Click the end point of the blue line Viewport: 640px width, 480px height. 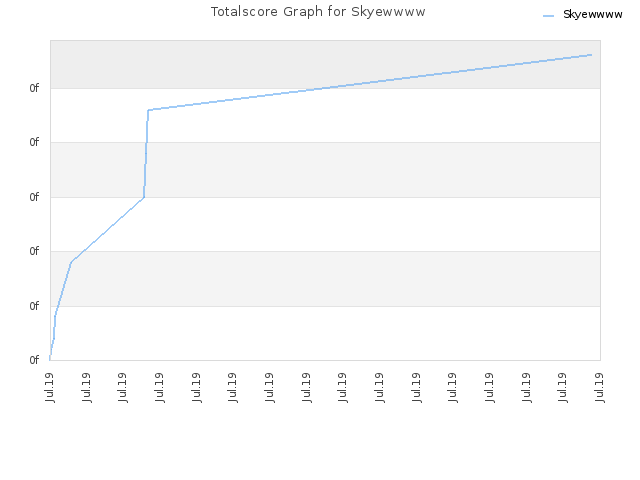(x=591, y=55)
